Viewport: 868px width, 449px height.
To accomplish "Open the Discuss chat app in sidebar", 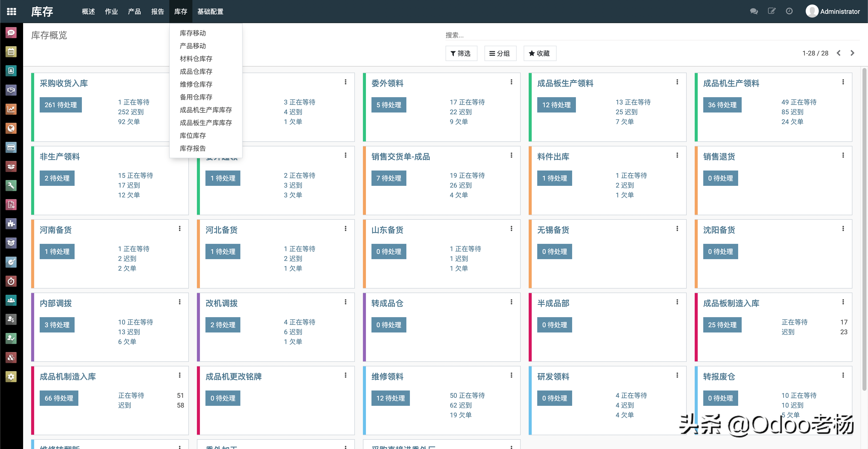I will (11, 33).
